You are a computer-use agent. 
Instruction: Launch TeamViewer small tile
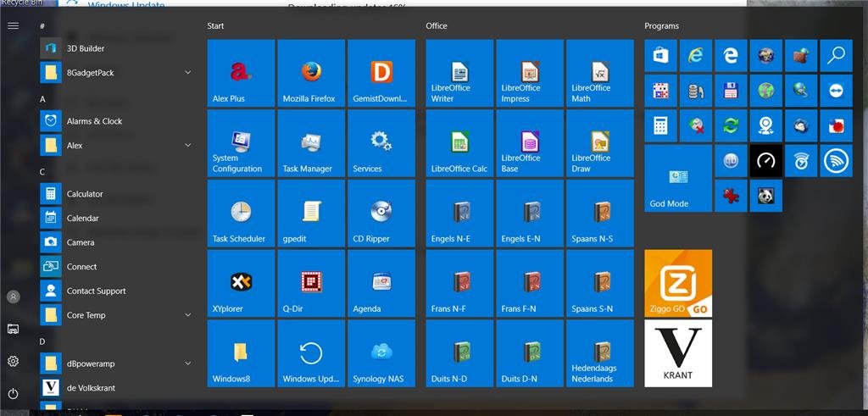point(836,91)
